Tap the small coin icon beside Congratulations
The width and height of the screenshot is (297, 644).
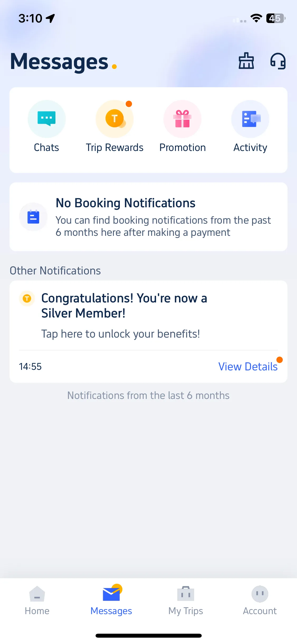27,298
